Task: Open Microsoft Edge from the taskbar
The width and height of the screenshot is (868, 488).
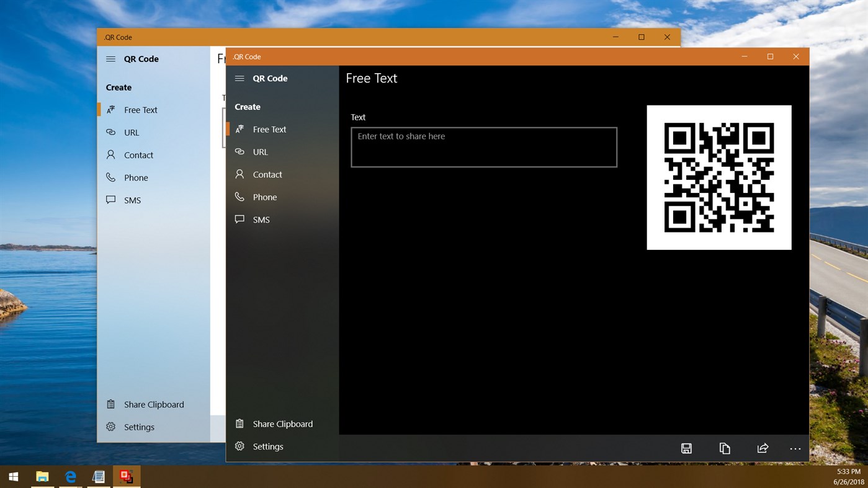Action: pyautogui.click(x=70, y=476)
